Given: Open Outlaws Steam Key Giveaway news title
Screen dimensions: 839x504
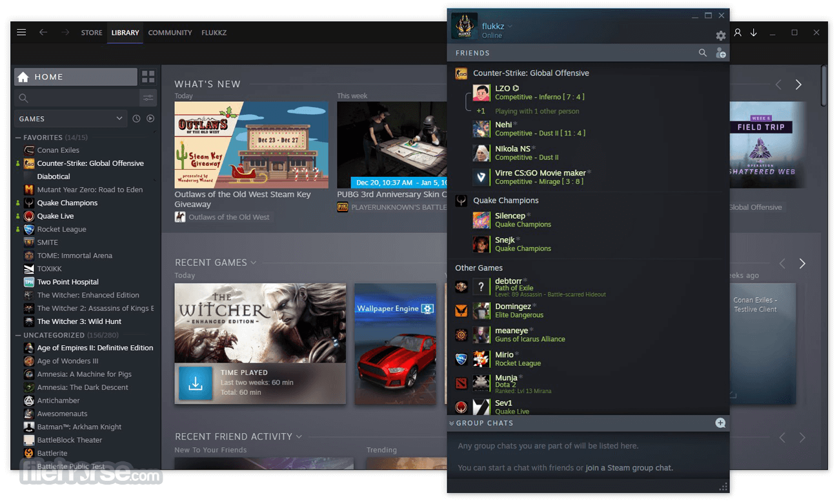Looking at the screenshot, I should coord(242,199).
